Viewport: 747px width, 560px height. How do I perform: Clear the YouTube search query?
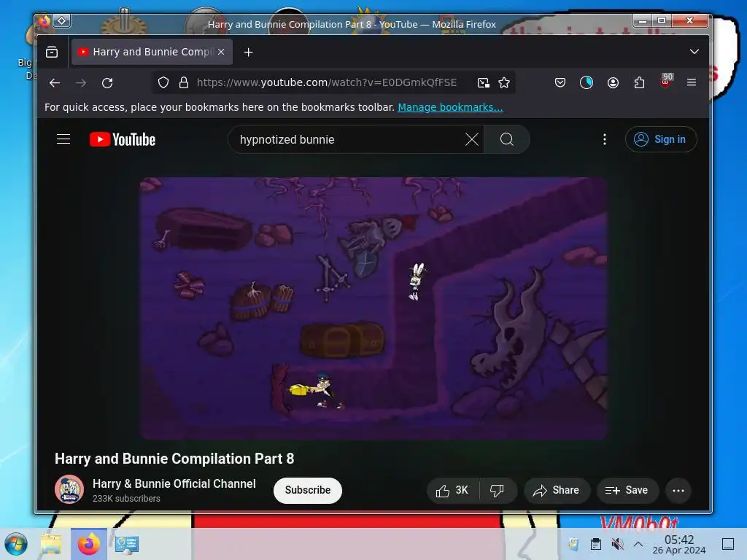(x=472, y=139)
